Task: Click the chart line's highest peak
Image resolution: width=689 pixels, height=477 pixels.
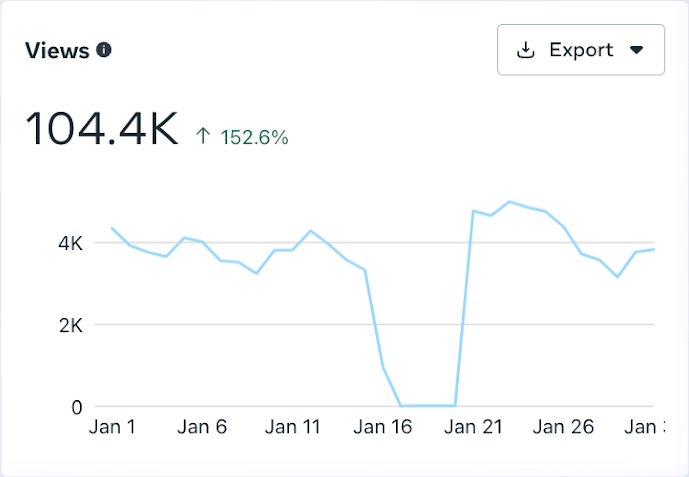Action: click(509, 202)
